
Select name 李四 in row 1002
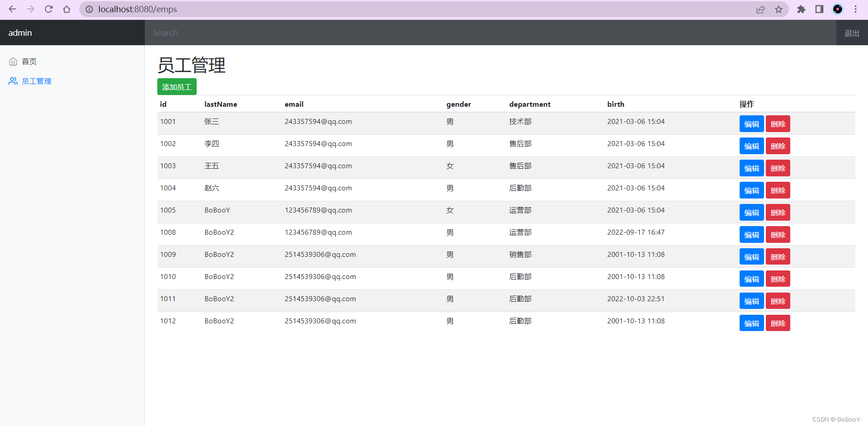click(x=212, y=143)
